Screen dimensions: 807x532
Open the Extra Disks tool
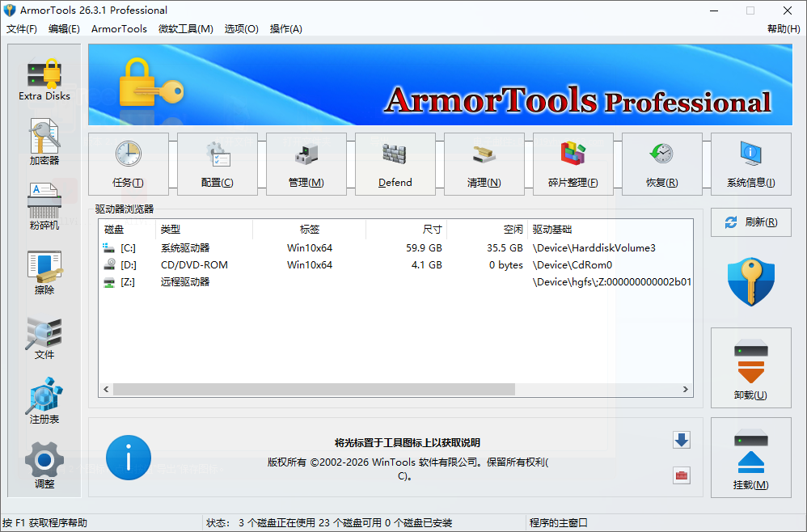click(x=44, y=77)
